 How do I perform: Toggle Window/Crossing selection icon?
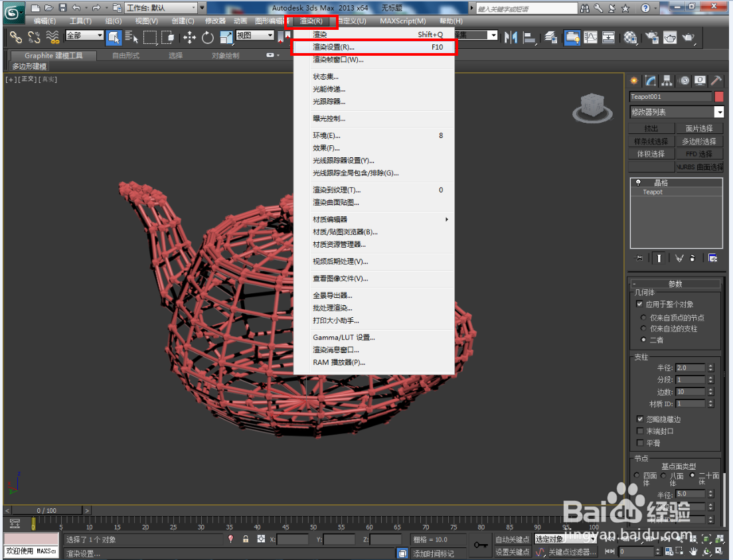click(x=168, y=37)
